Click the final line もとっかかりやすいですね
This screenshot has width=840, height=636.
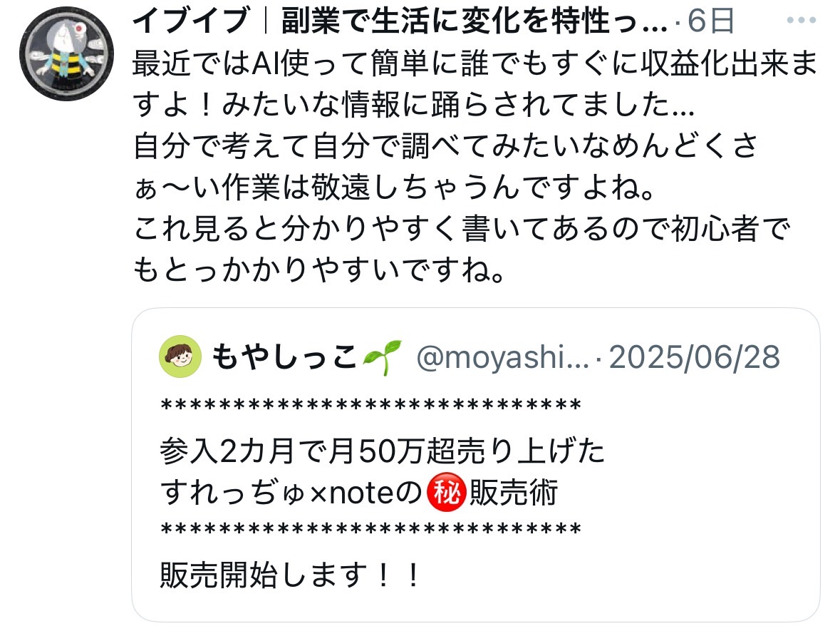click(x=318, y=270)
